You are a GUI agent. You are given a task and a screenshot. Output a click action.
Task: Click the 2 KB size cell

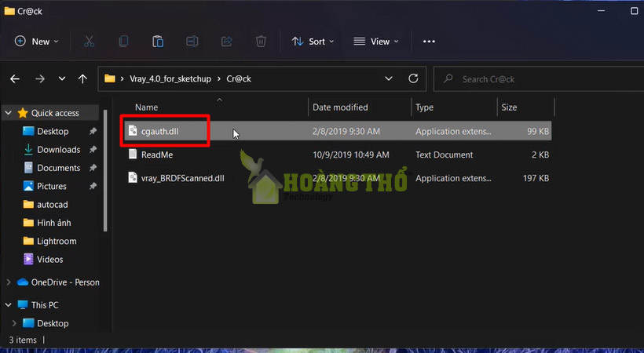[x=540, y=155]
